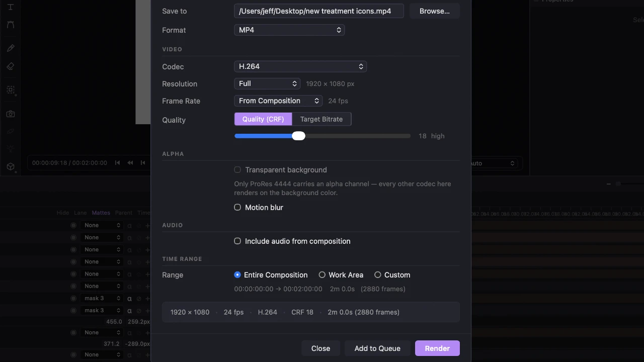This screenshot has height=362, width=644.
Task: Choose the Eraser tool
Action: click(11, 66)
